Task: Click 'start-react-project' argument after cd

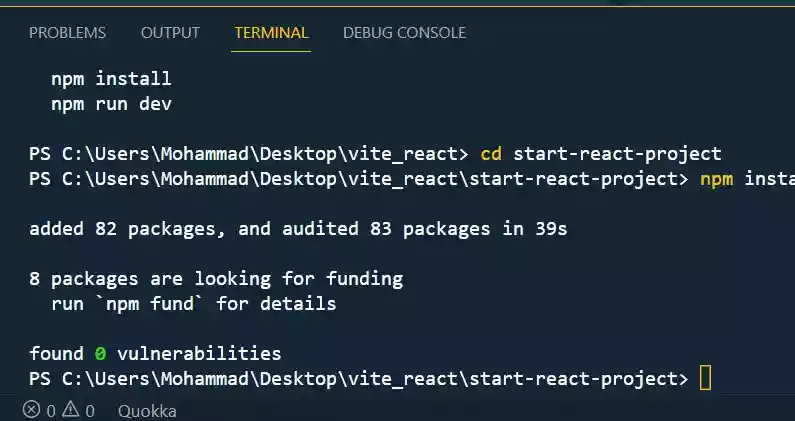Action: coord(617,154)
